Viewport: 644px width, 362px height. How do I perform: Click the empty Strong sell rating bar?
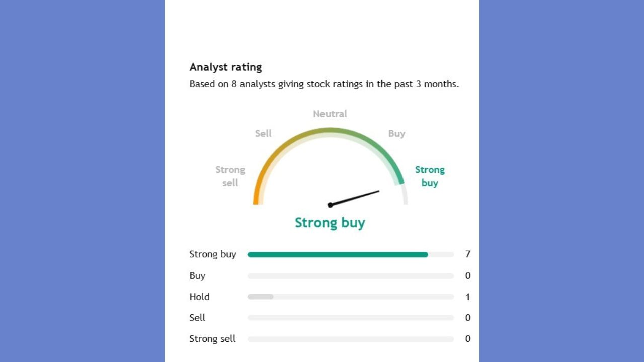[351, 339]
